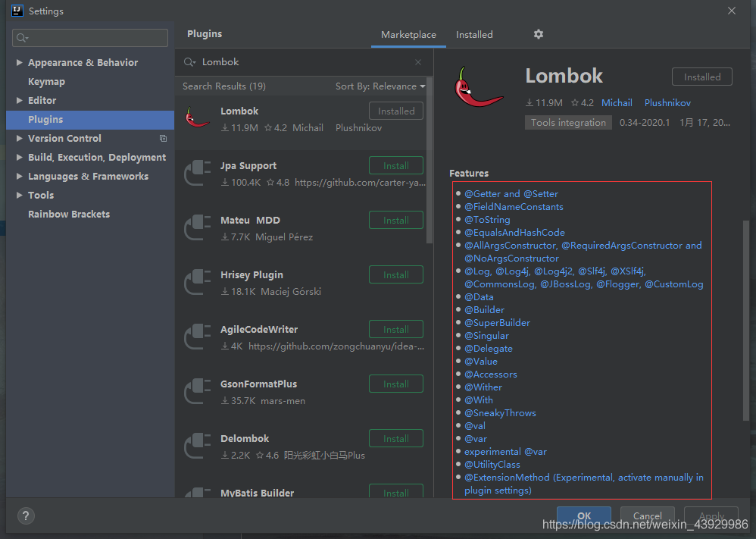Expand Appearance & Behavior settings
The image size is (756, 539).
(x=19, y=62)
